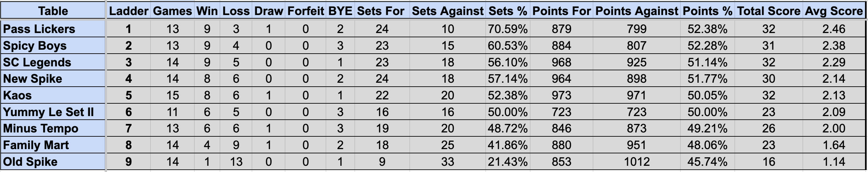This screenshot has width=868, height=172.
Task: Click Old Spike points against 1012
Action: point(637,162)
